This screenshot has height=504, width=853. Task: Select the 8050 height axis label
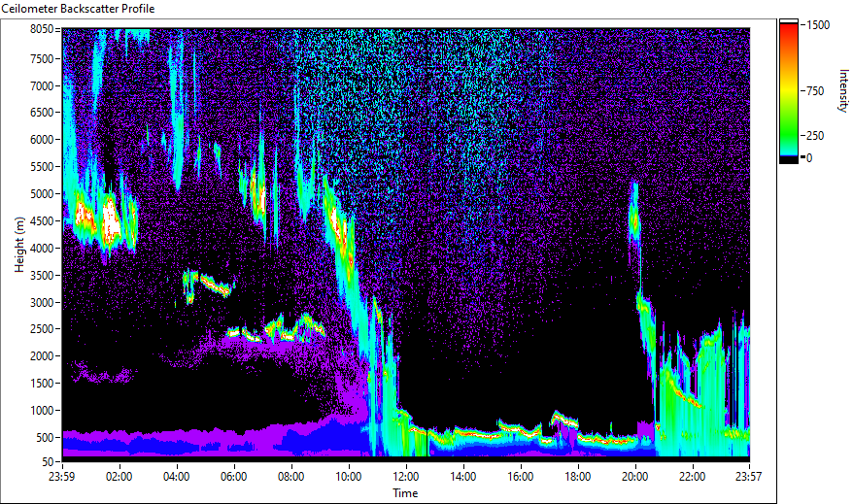42,29
